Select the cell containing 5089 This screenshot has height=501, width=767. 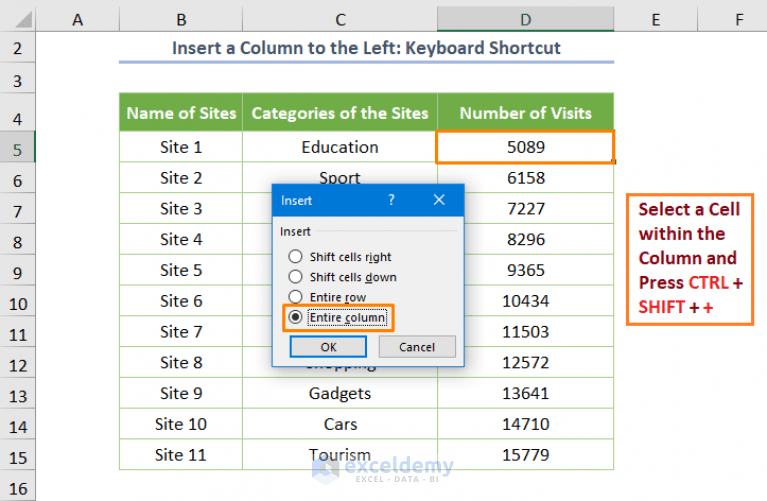(x=525, y=147)
